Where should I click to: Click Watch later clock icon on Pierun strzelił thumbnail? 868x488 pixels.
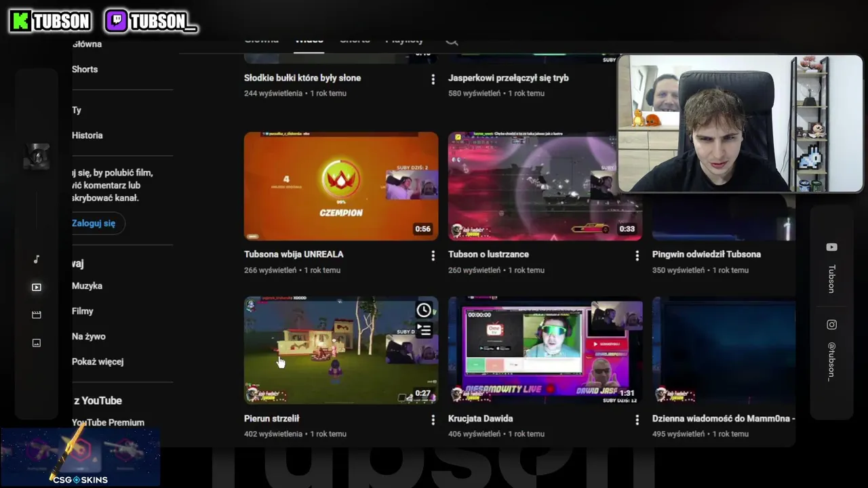pos(424,310)
